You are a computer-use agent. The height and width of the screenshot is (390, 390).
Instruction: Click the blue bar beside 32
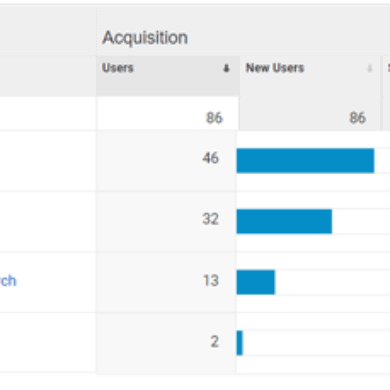pyautogui.click(x=284, y=221)
